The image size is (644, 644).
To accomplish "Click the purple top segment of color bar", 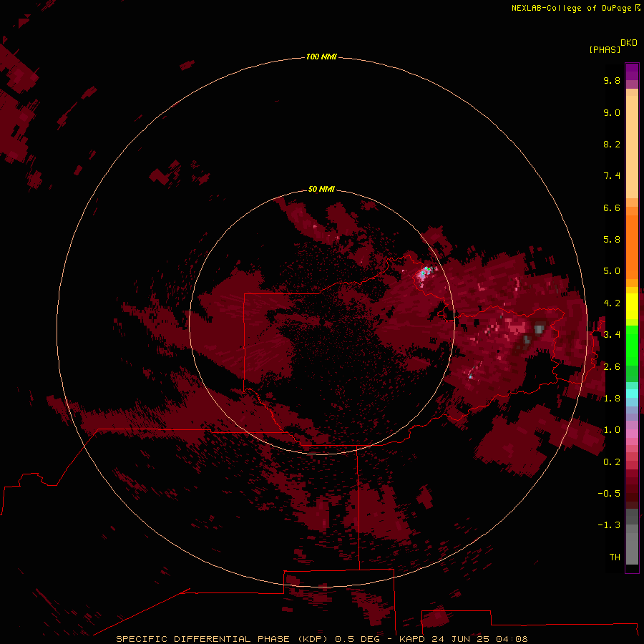I will click(x=632, y=72).
